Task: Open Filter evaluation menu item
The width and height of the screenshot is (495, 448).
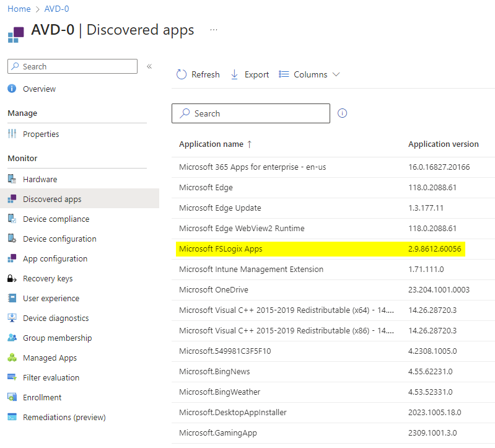Action: click(x=51, y=377)
